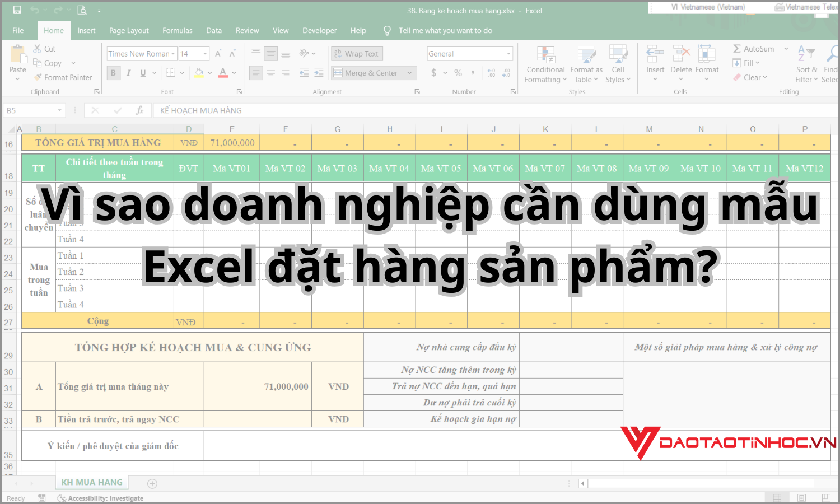Image resolution: width=840 pixels, height=504 pixels.
Task: Toggle Bold formatting
Action: coord(113,73)
